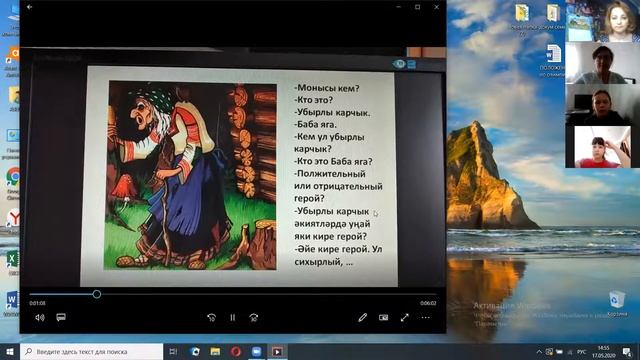Viewport: 640px width, 360px height.
Task: Select the Word document on desktop right
Action: 554,60
